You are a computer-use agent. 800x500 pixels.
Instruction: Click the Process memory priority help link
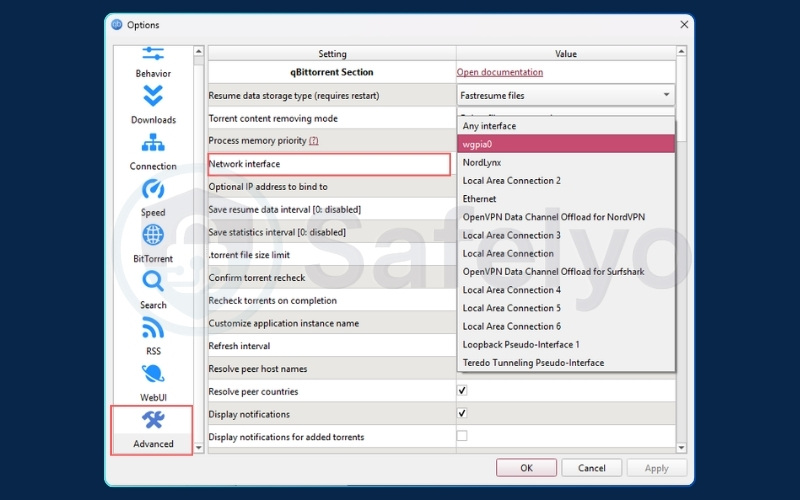(313, 141)
